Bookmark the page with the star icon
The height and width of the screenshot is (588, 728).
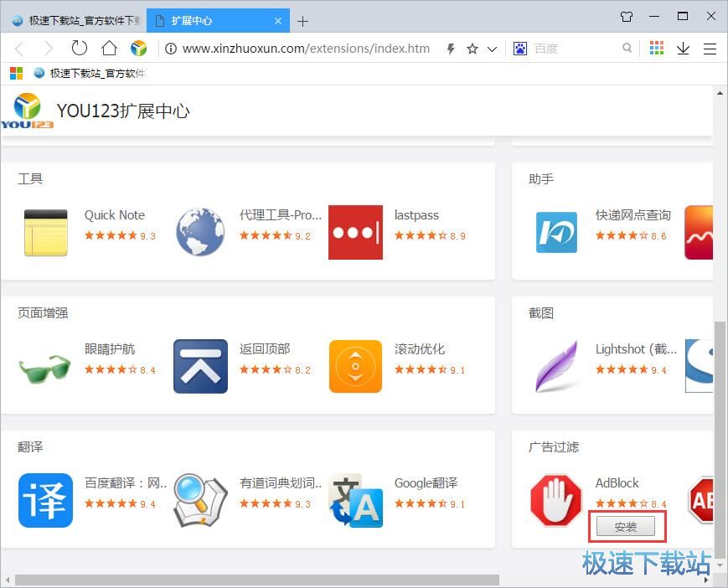click(472, 49)
